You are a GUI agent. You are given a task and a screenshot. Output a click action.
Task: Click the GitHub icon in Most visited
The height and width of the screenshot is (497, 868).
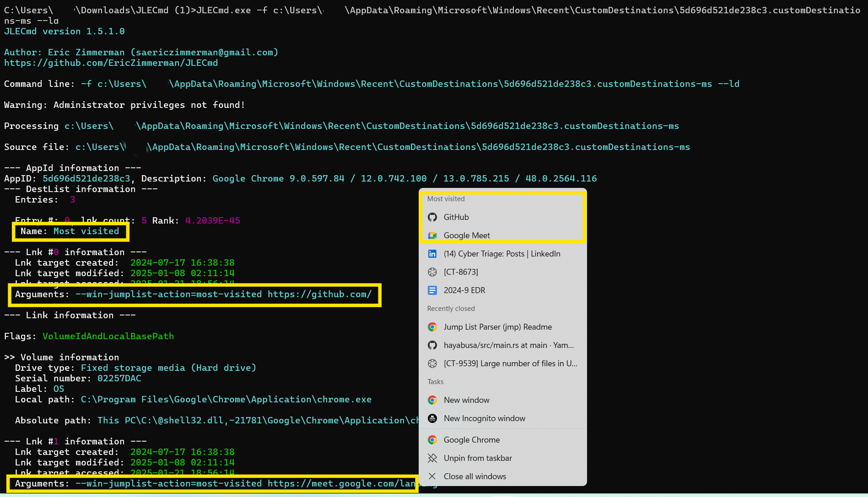click(x=432, y=217)
